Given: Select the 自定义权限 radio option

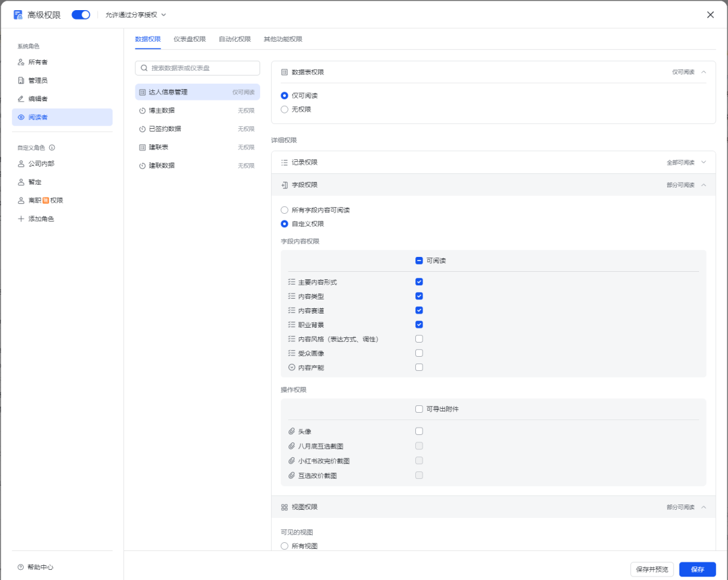Looking at the screenshot, I should (284, 224).
